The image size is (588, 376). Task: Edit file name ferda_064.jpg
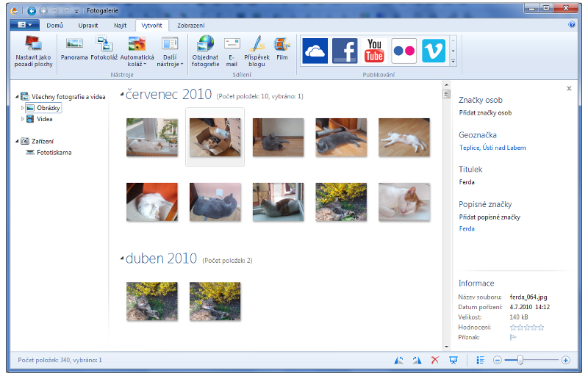pyautogui.click(x=528, y=297)
